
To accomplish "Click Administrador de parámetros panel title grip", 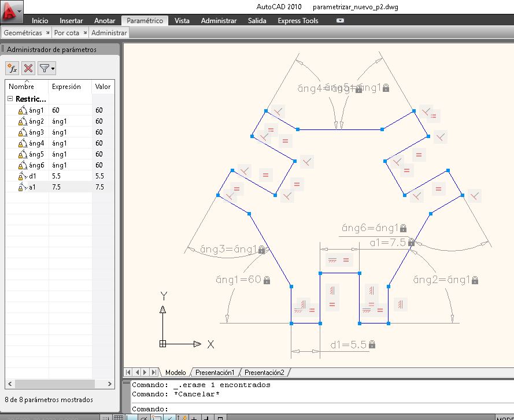I will click(x=3, y=50).
